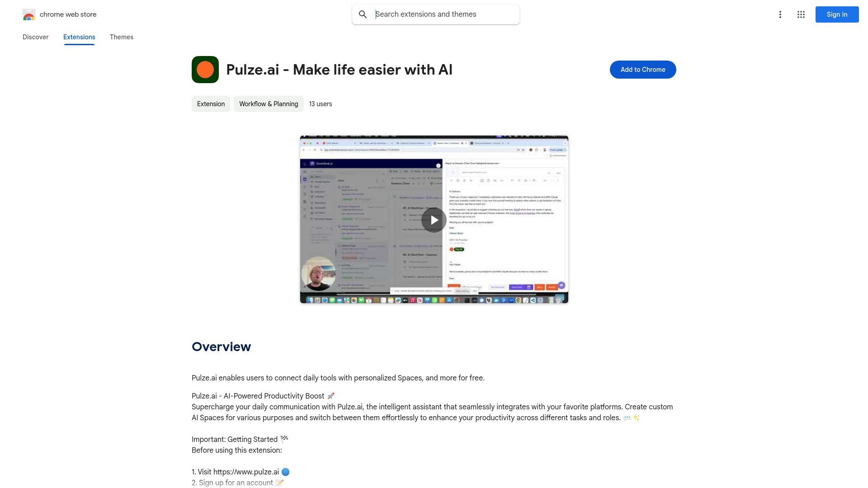Viewport: 868px width, 488px height.
Task: Select the Extensions tab
Action: click(79, 37)
